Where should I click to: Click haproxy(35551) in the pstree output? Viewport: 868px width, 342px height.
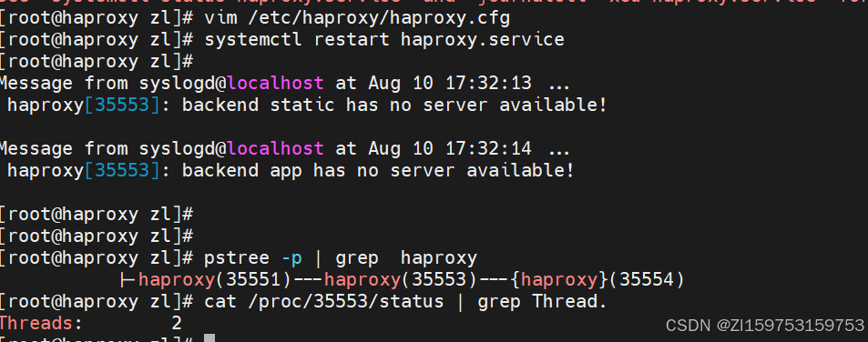(215, 280)
